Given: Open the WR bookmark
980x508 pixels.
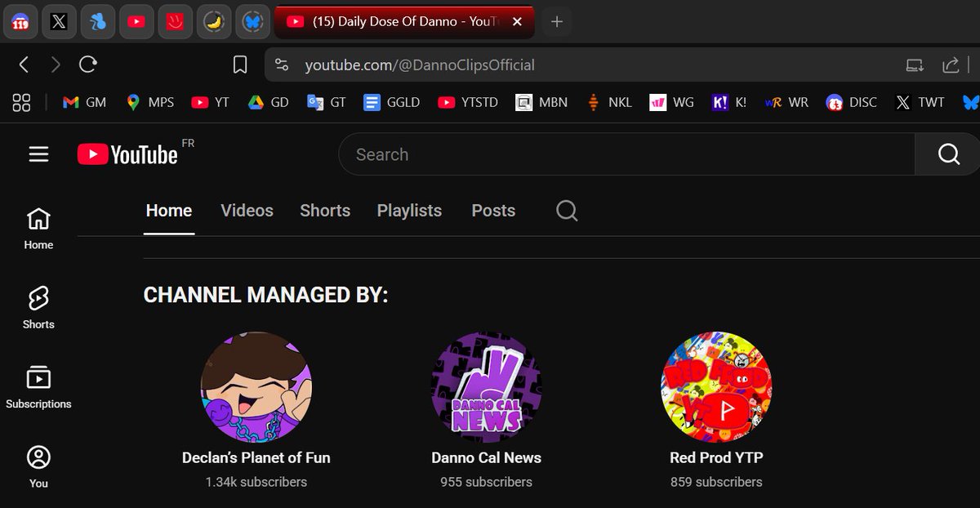Looking at the screenshot, I should [786, 102].
